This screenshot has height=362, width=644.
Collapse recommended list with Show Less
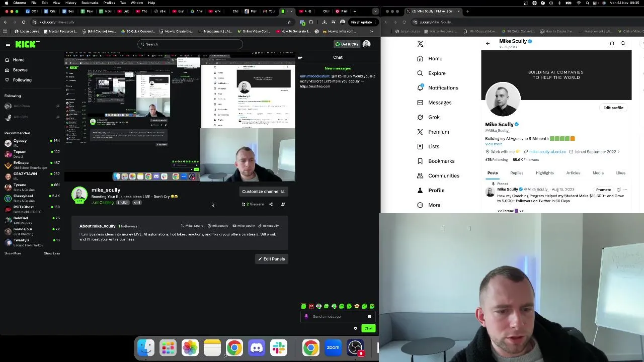(52, 253)
